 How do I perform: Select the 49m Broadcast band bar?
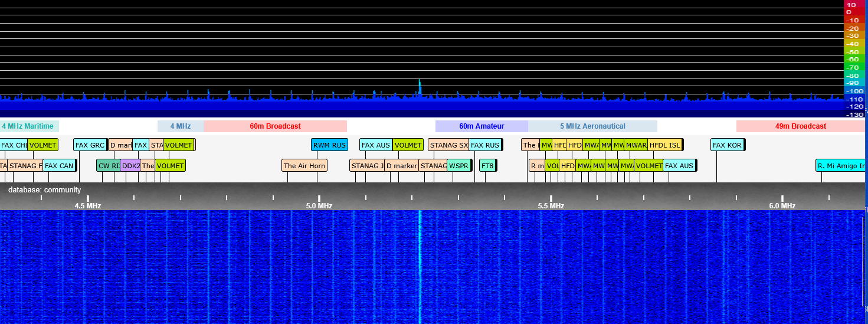coord(800,126)
